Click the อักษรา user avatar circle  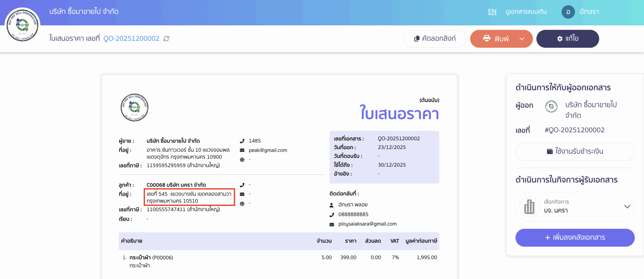click(568, 12)
